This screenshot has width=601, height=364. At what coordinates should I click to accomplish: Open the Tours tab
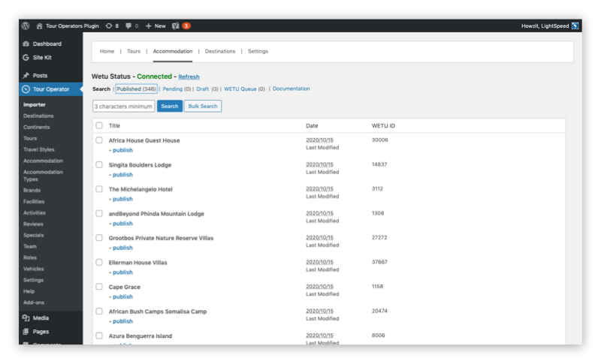134,51
